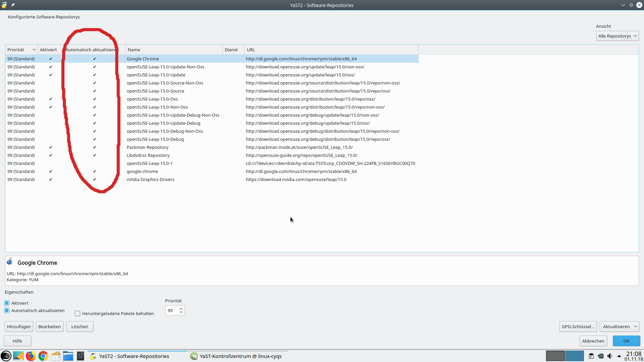
Task: Open the file manager taskbar icon
Action: click(x=68, y=356)
